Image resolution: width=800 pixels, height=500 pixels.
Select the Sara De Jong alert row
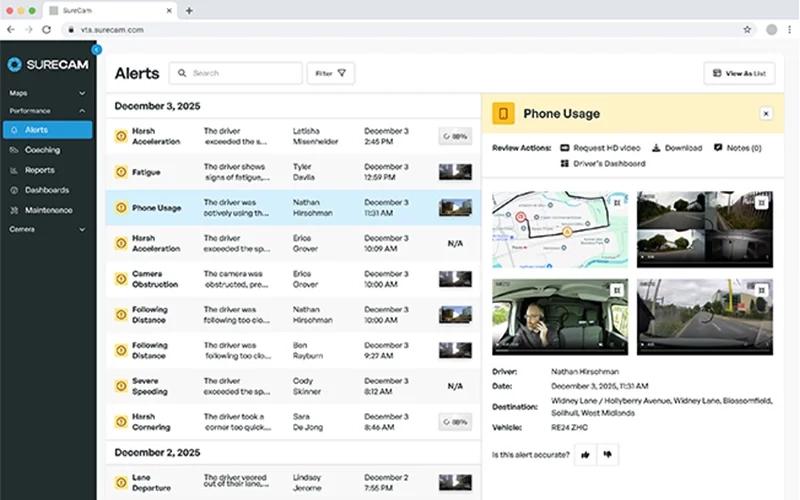293,422
